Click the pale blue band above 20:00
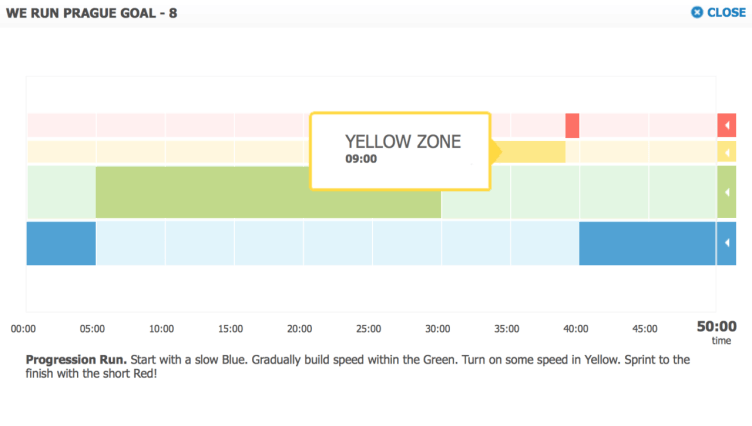 (x=300, y=243)
